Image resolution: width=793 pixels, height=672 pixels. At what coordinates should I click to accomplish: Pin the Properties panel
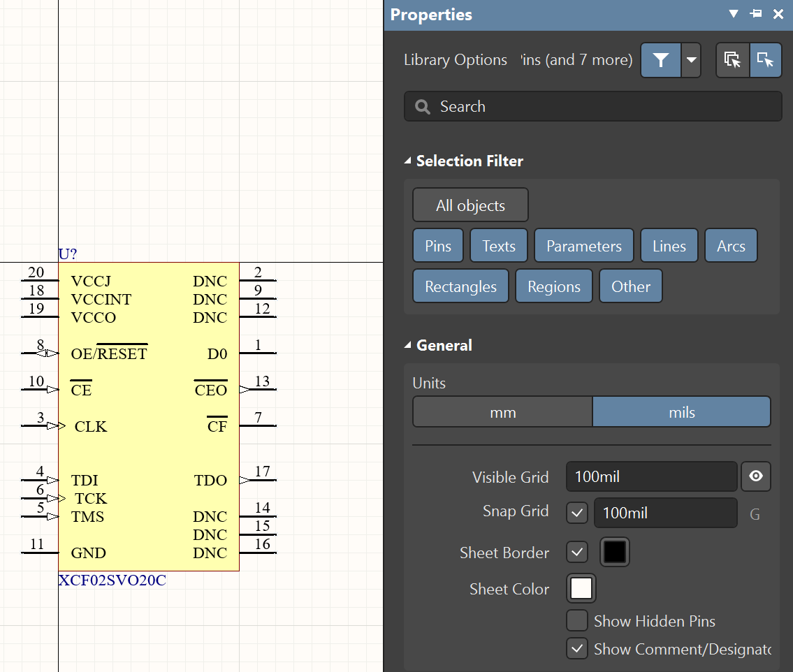pyautogui.click(x=756, y=14)
